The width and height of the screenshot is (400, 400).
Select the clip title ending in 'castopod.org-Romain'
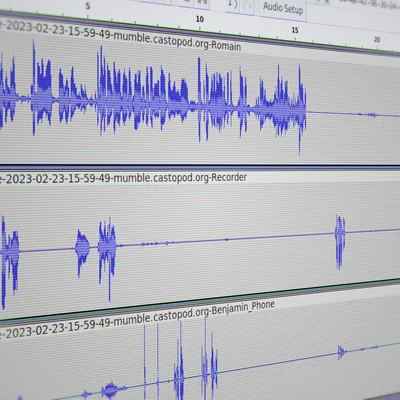pos(120,36)
